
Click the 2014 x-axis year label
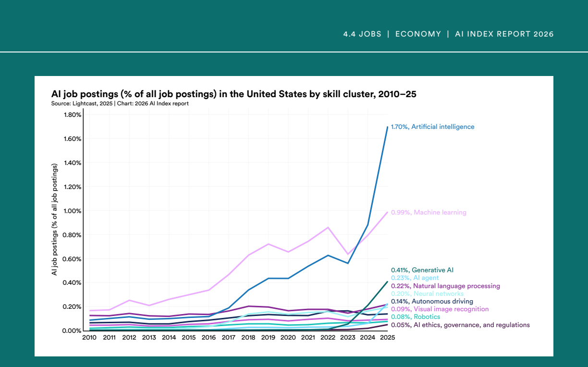tap(169, 338)
